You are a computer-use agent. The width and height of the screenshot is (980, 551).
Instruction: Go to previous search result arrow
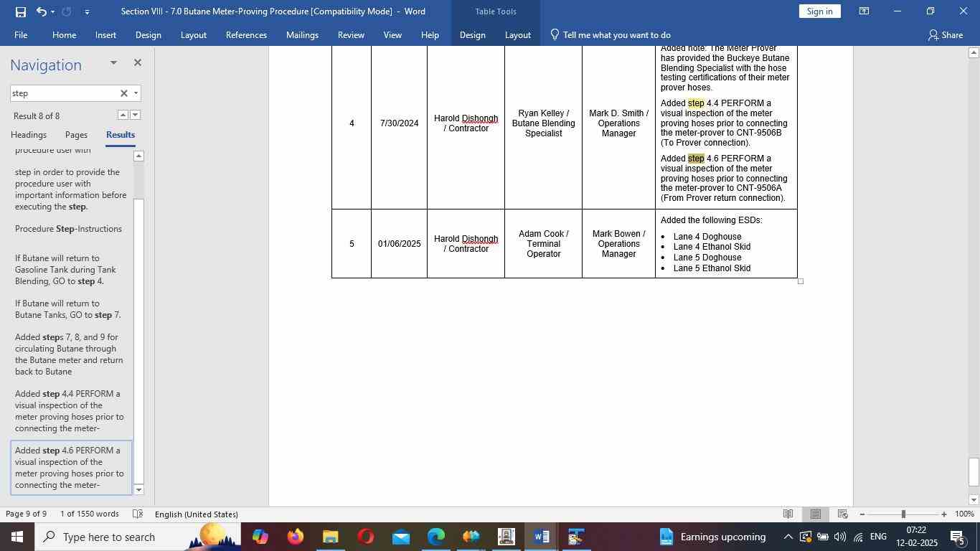coord(123,115)
